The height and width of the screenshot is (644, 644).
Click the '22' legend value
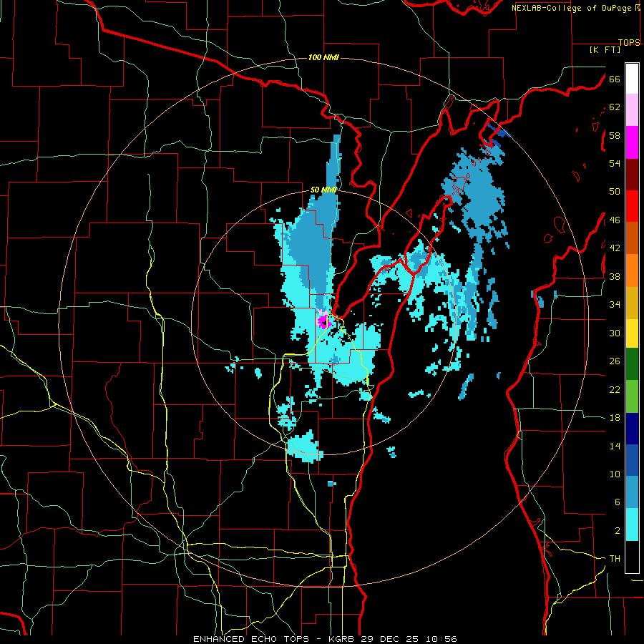click(x=615, y=389)
